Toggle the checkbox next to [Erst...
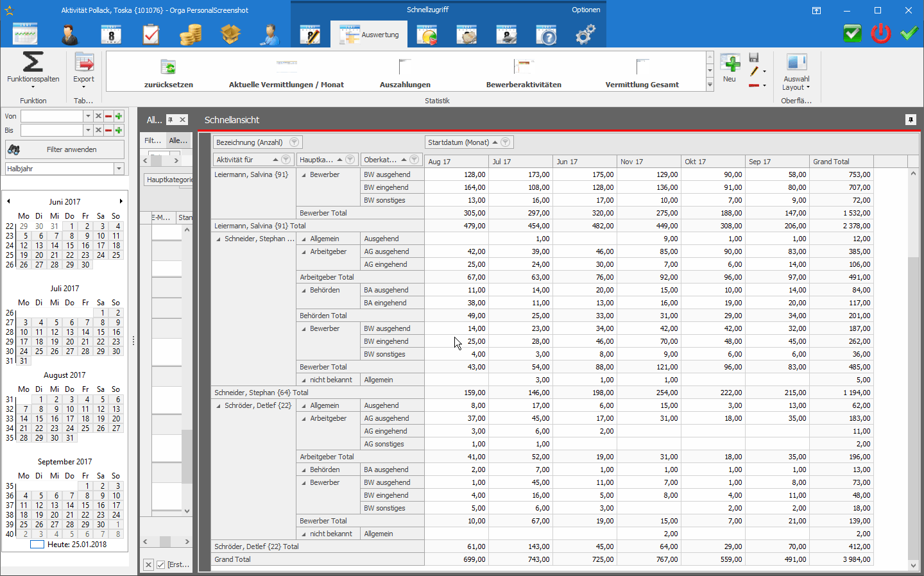Screen dimensions: 924x576 click(x=161, y=564)
